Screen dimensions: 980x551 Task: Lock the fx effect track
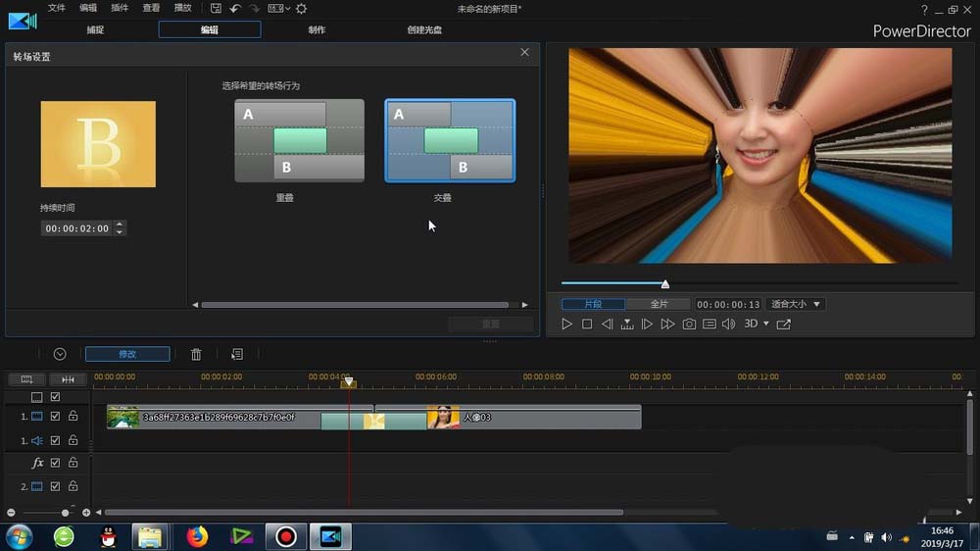pos(73,463)
